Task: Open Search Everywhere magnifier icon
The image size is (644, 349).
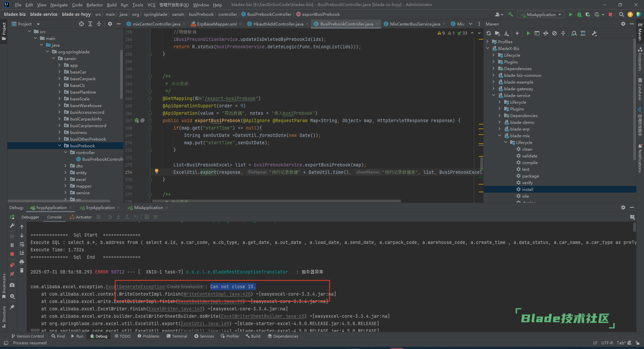Action: pos(621,14)
